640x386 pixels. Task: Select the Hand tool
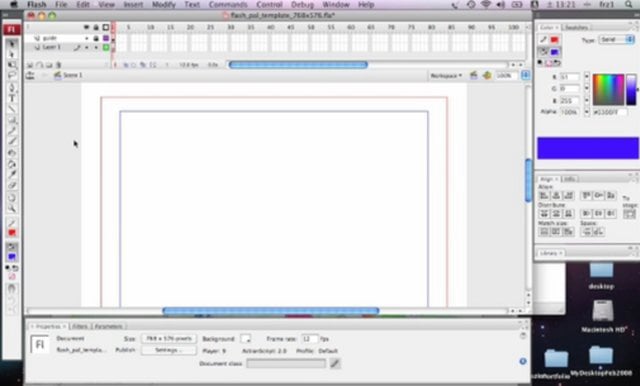pos(12,198)
